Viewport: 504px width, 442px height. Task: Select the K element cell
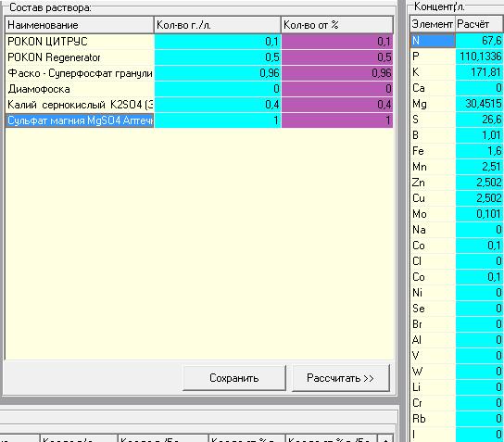[433, 72]
